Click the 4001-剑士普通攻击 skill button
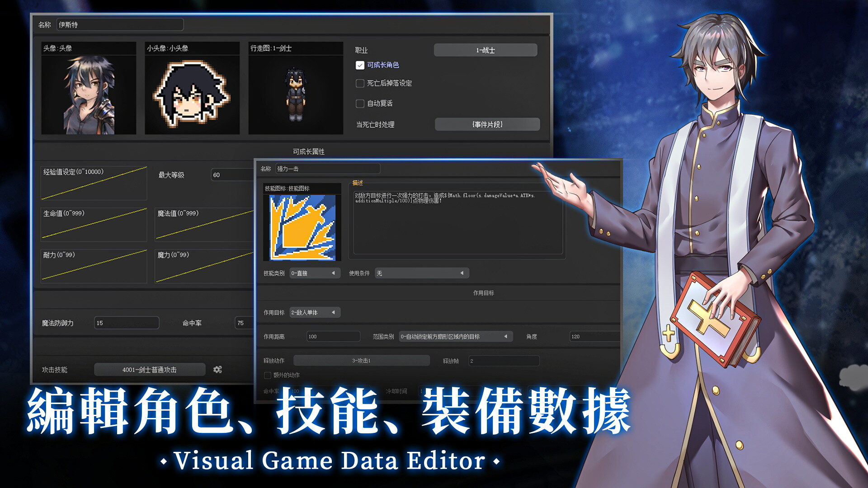 pyautogui.click(x=150, y=370)
